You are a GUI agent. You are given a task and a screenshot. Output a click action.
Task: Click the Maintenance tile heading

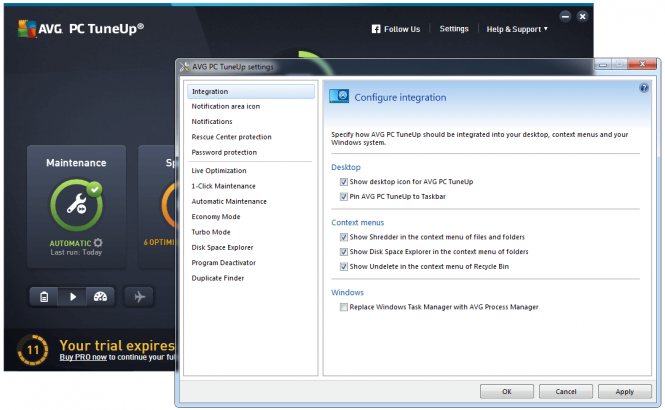coord(76,163)
